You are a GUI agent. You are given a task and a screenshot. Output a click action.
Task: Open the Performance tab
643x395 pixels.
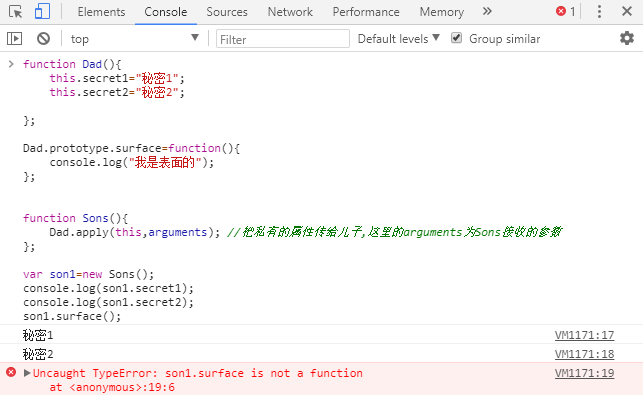click(366, 12)
